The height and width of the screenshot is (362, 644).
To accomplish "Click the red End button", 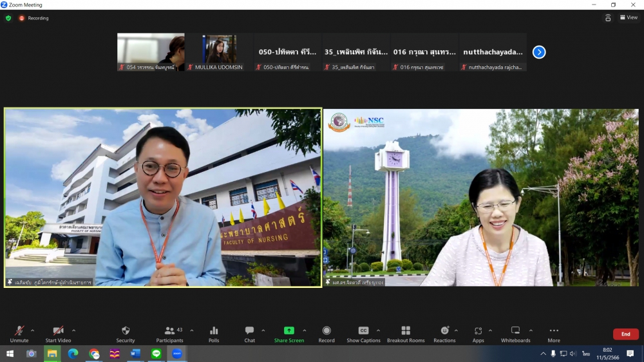I will 625,334.
